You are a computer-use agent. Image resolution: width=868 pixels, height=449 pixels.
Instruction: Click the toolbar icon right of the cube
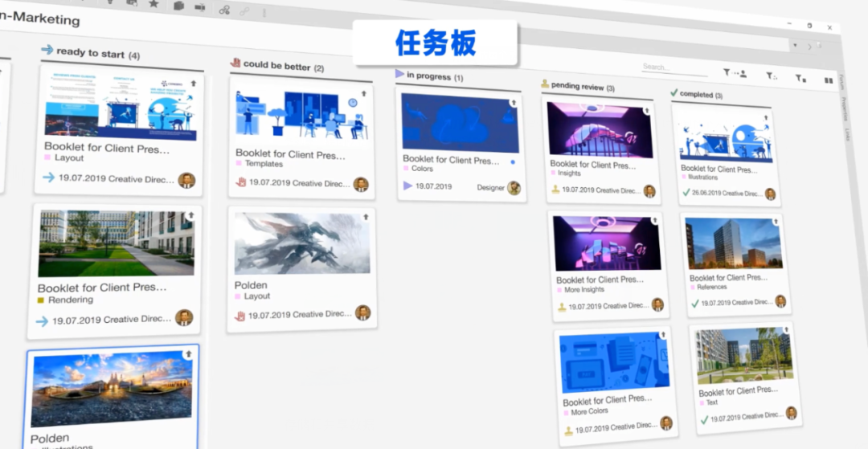(x=200, y=7)
